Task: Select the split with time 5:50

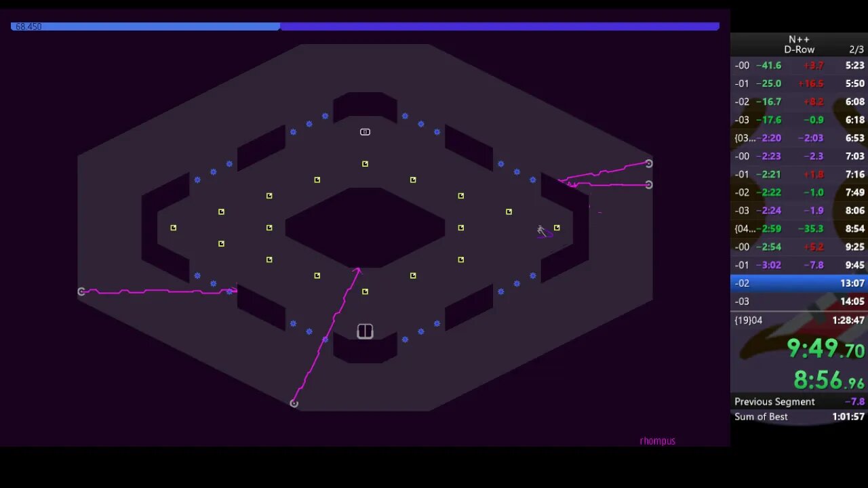Action: [x=799, y=83]
